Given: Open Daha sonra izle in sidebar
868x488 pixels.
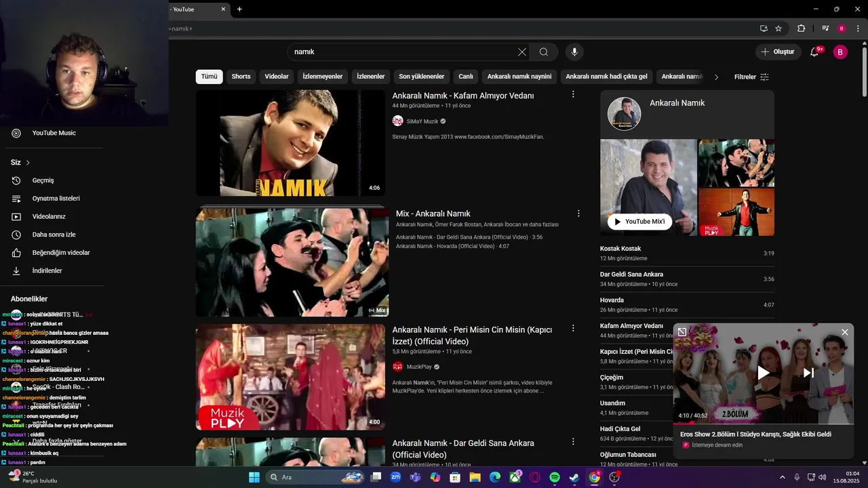Looking at the screenshot, I should (54, 235).
